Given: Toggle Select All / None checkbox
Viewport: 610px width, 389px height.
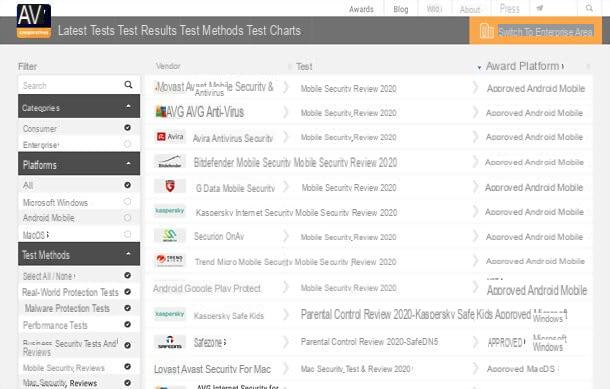Looking at the screenshot, I should tap(127, 275).
